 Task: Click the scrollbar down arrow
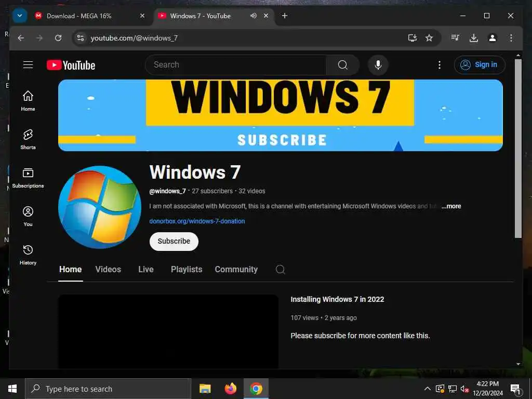518,364
